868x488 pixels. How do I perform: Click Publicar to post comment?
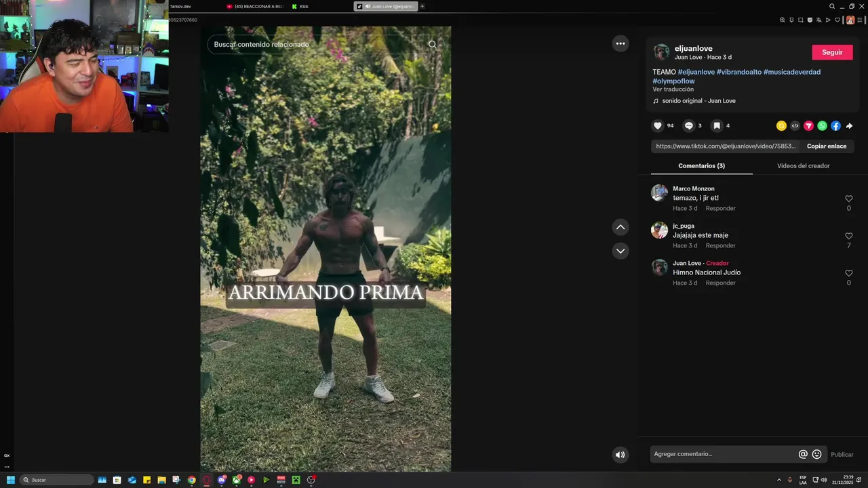[842, 454]
